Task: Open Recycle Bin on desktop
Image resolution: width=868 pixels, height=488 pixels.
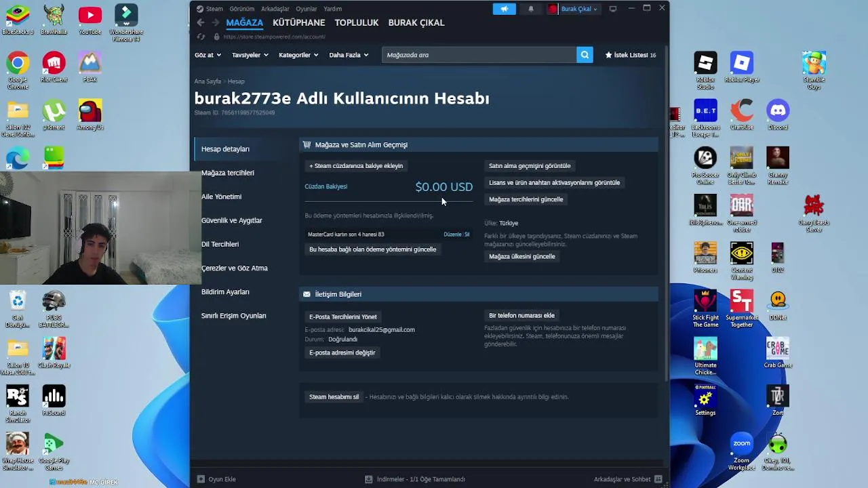Action: point(18,309)
